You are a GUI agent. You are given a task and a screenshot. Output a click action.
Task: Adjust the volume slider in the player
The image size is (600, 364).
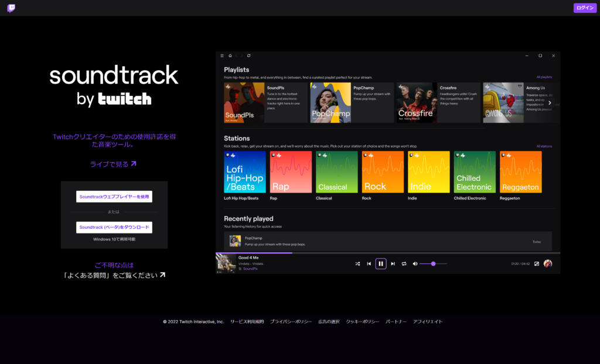[433, 264]
